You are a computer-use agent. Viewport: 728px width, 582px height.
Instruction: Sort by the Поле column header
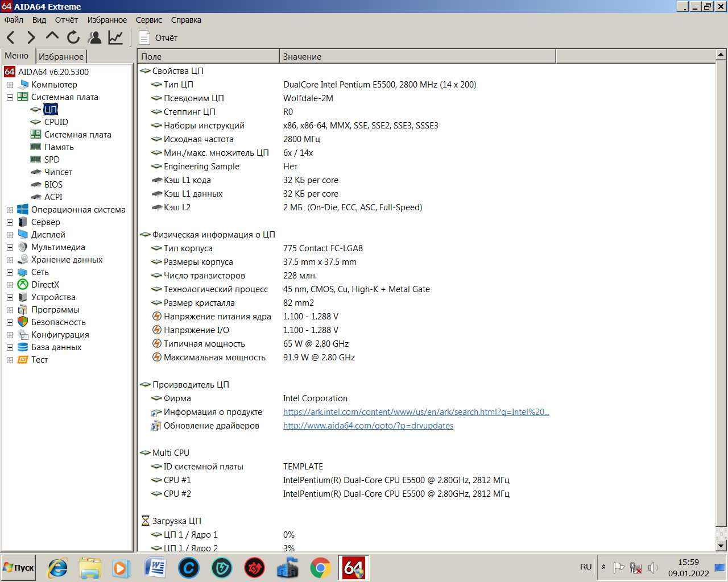point(208,56)
